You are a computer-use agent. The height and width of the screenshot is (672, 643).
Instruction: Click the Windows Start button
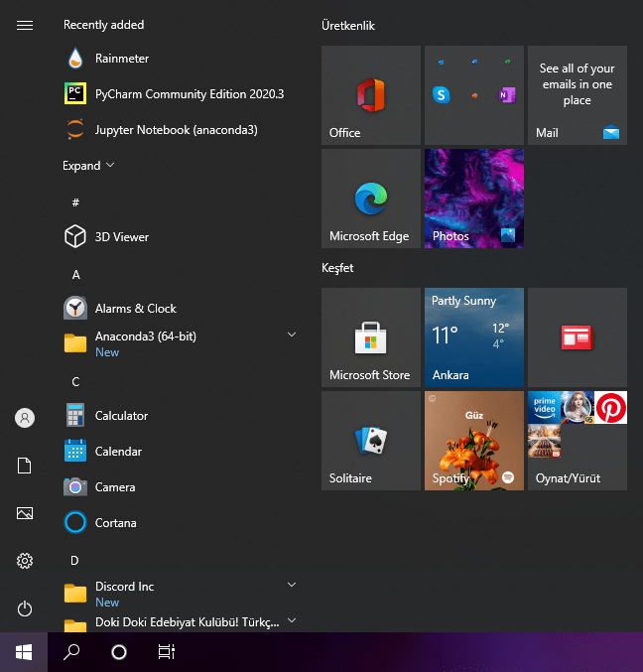pos(24,652)
